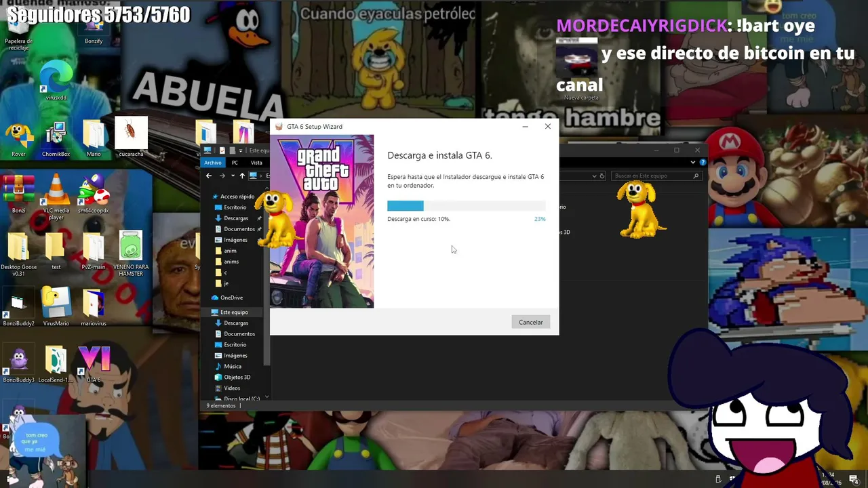Select the Desktop Goose v0.31 folder
Image resolution: width=868 pixels, height=488 pixels.
(18, 253)
